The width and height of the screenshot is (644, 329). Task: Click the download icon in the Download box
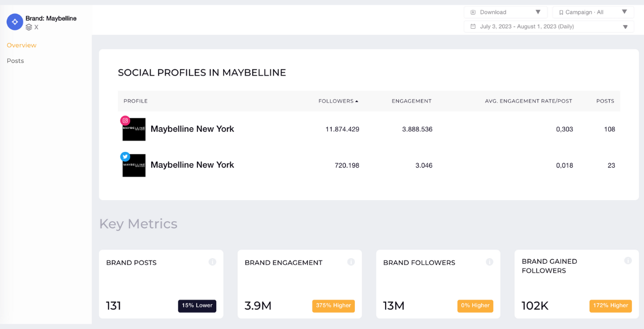473,12
